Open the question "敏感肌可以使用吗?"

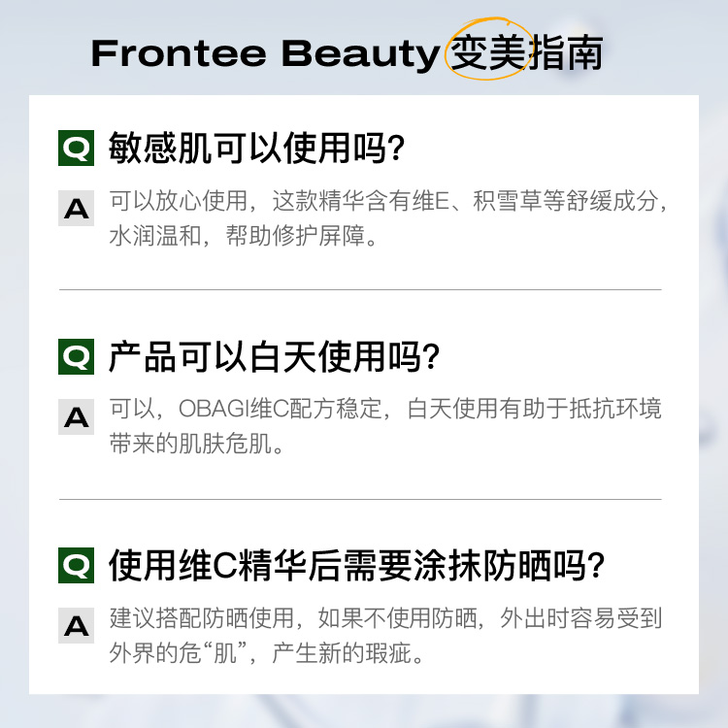point(256,149)
